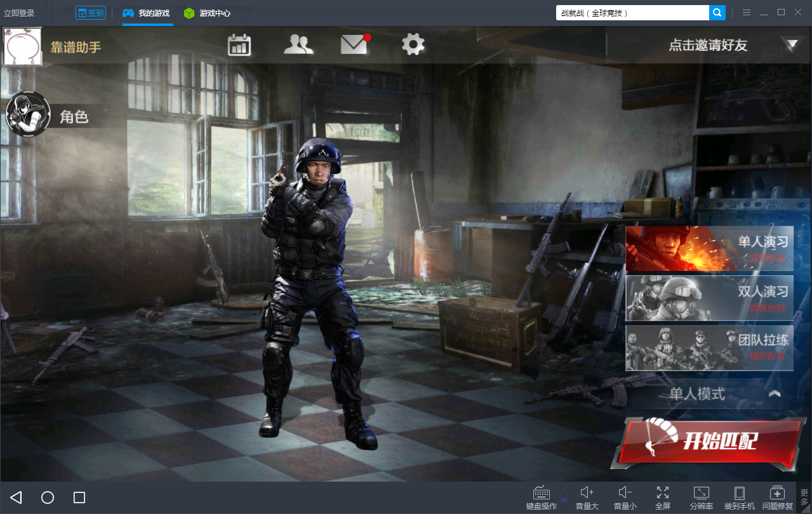The width and height of the screenshot is (812, 514).
Task: Open the 角色 character icon
Action: [x=28, y=114]
